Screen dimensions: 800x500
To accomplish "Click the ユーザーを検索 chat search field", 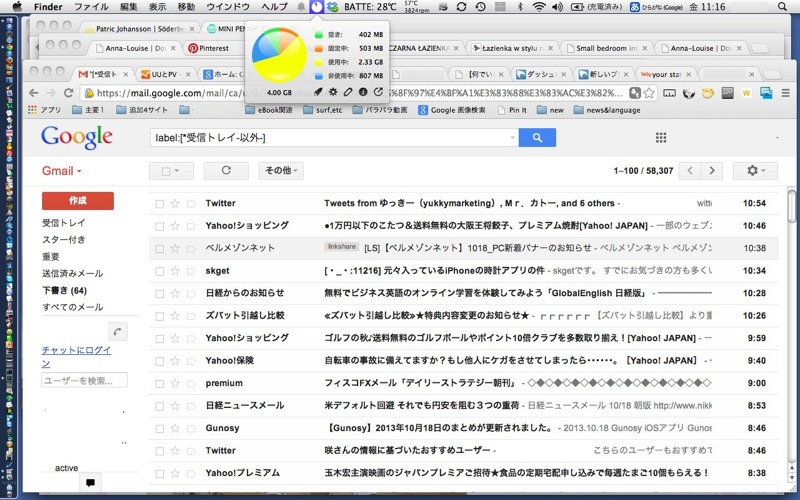I will click(84, 381).
